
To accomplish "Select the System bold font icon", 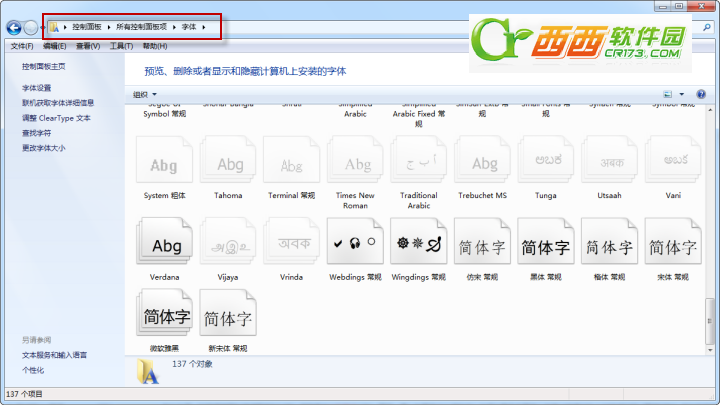I will click(x=164, y=160).
